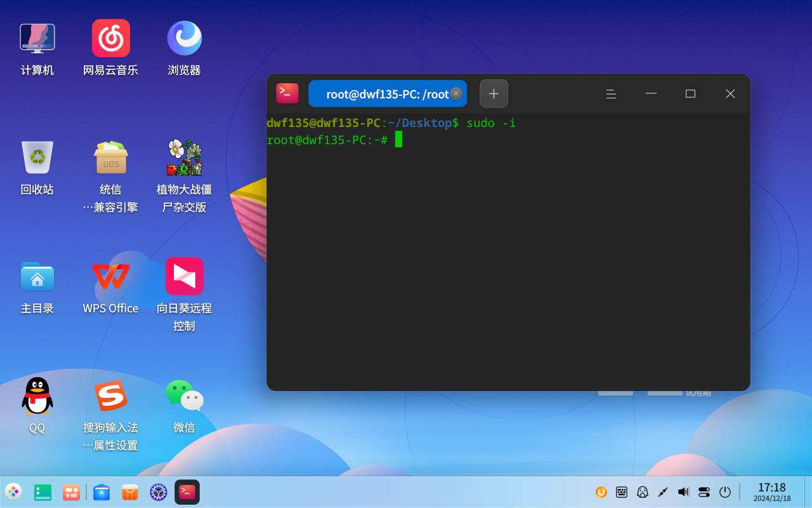Maximize the terminal window
Image resolution: width=812 pixels, height=508 pixels.
tap(690, 93)
